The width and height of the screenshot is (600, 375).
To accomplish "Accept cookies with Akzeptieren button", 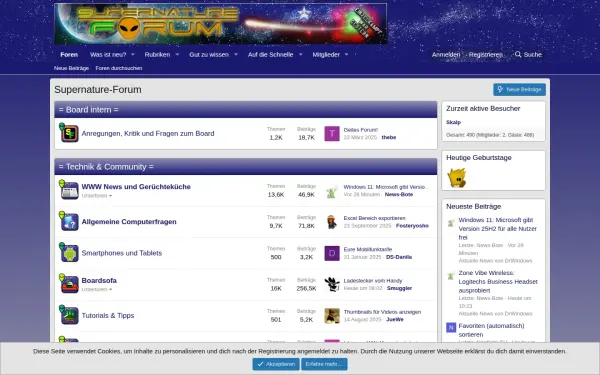I will (x=276, y=364).
